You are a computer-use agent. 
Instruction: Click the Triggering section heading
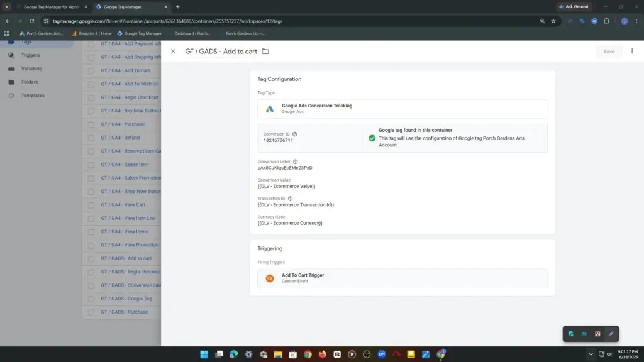[x=270, y=249]
